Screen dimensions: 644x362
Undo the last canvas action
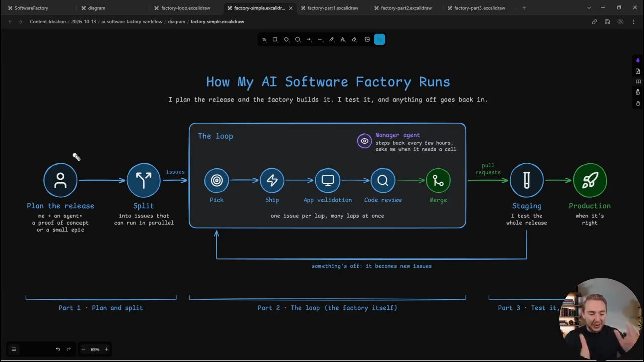pyautogui.click(x=58, y=349)
